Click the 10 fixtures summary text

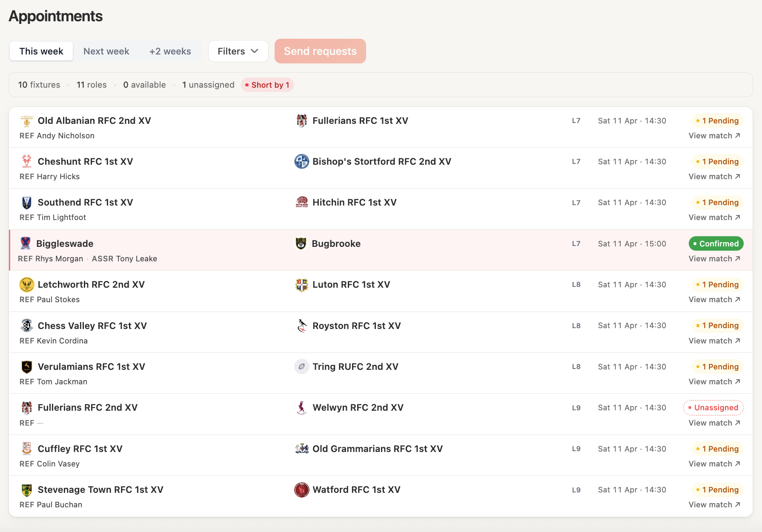click(39, 85)
